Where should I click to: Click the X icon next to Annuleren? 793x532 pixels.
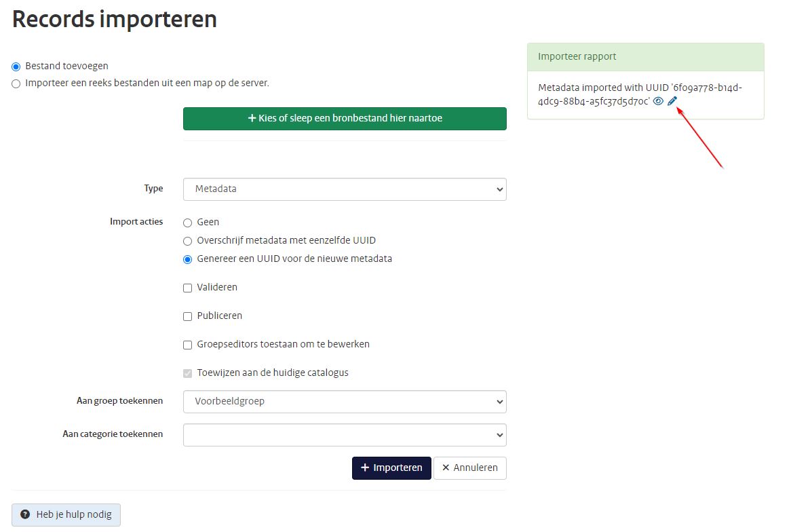446,468
